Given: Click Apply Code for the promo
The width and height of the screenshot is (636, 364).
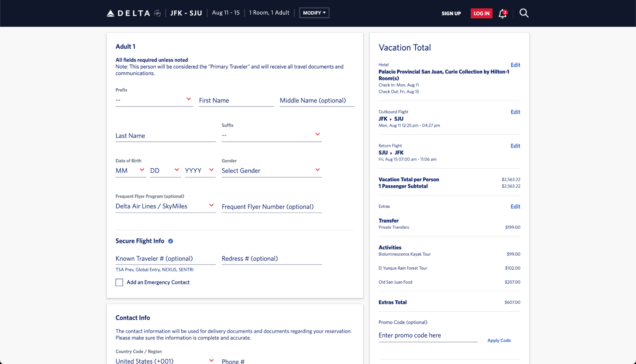Looking at the screenshot, I should point(499,340).
